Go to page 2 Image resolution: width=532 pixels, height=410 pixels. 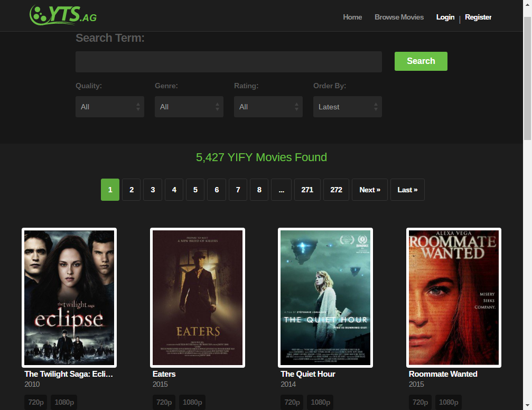pos(132,190)
